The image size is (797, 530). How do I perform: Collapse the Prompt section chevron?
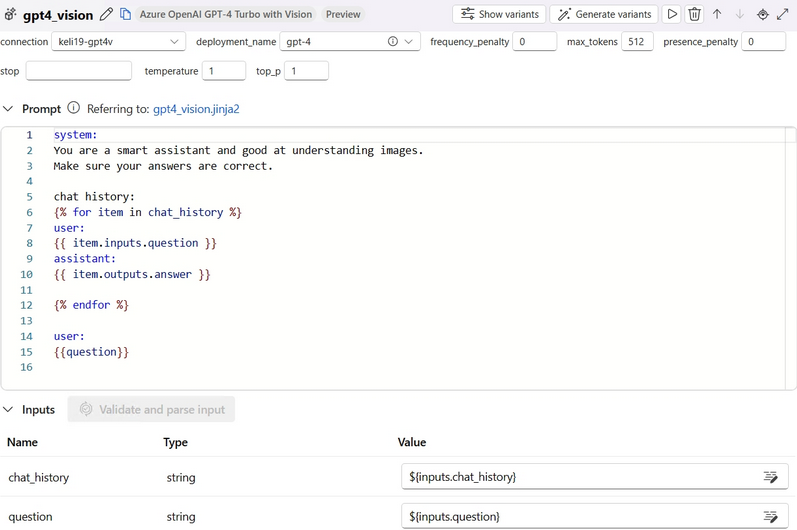[8, 109]
